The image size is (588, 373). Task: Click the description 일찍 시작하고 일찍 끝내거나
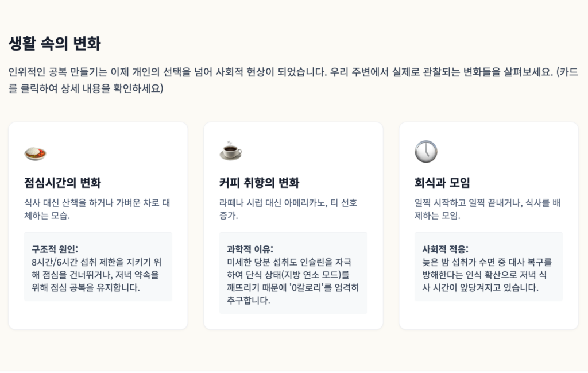[x=487, y=203]
